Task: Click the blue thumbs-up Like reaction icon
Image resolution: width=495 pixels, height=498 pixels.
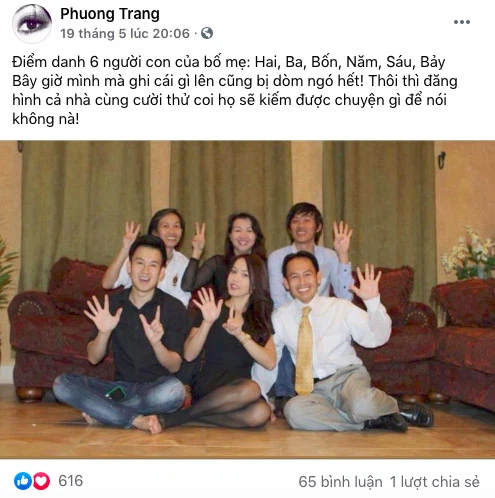Action: [23, 481]
